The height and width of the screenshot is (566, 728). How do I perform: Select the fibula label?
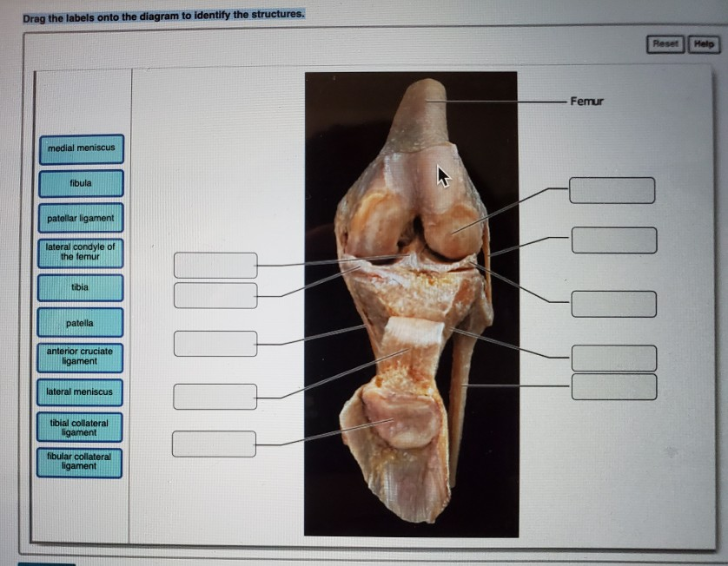[79, 183]
